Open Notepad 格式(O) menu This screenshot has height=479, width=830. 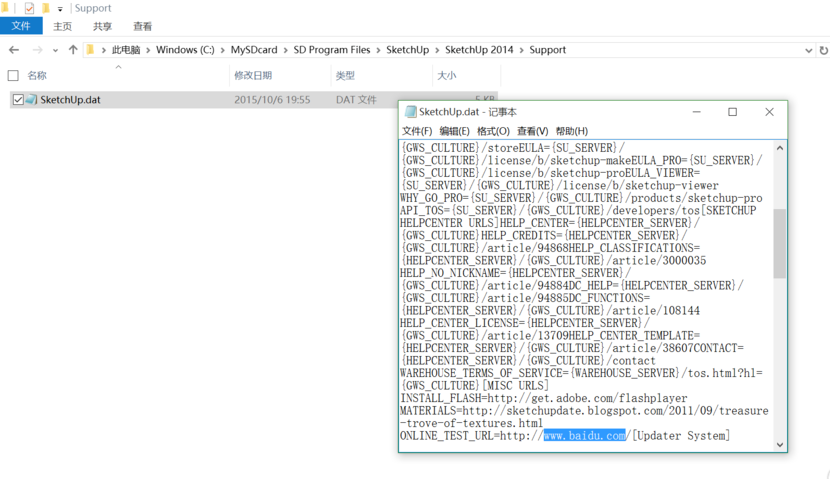click(493, 131)
